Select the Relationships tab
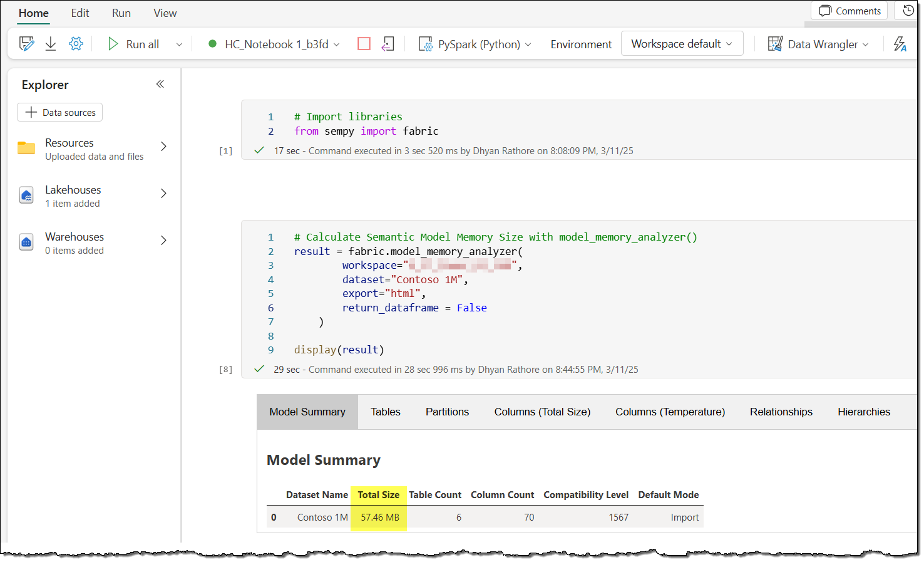Screen dimensions: 924x562 pyautogui.click(x=781, y=412)
